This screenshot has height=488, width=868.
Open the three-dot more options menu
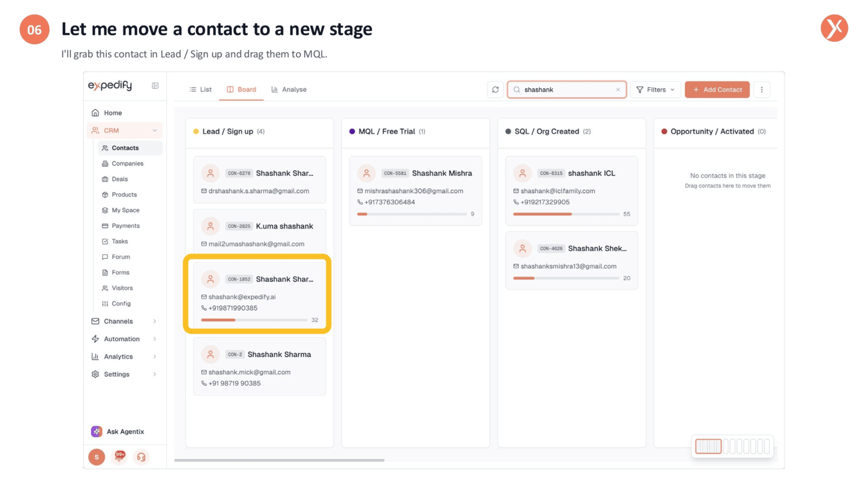coord(762,89)
